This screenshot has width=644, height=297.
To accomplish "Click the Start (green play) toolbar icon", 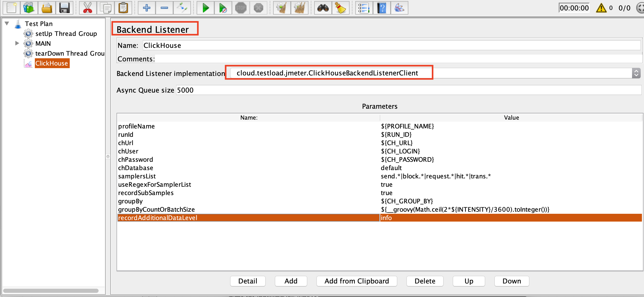I will pyautogui.click(x=205, y=8).
